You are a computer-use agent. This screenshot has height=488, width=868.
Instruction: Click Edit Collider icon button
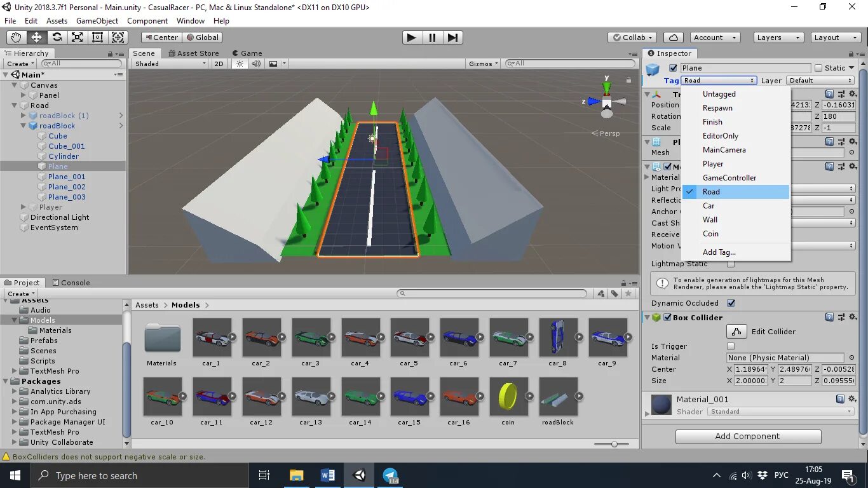click(x=736, y=331)
